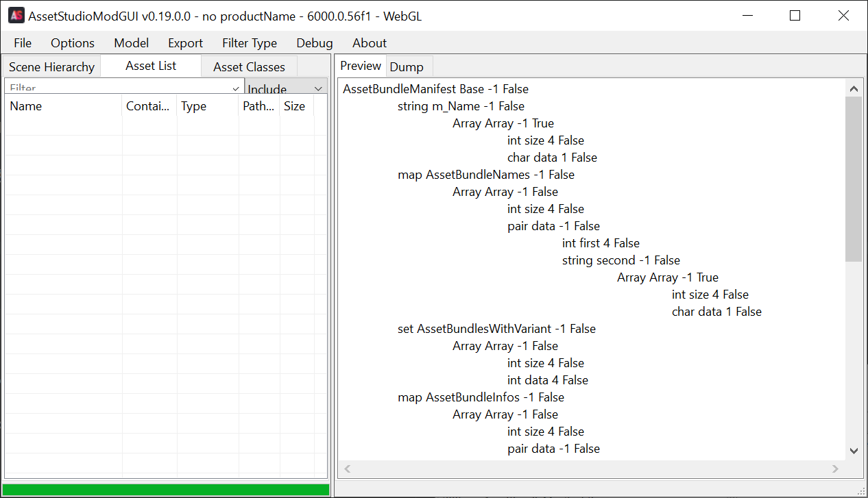Open the Debug menu
The width and height of the screenshot is (868, 498).
(x=314, y=43)
